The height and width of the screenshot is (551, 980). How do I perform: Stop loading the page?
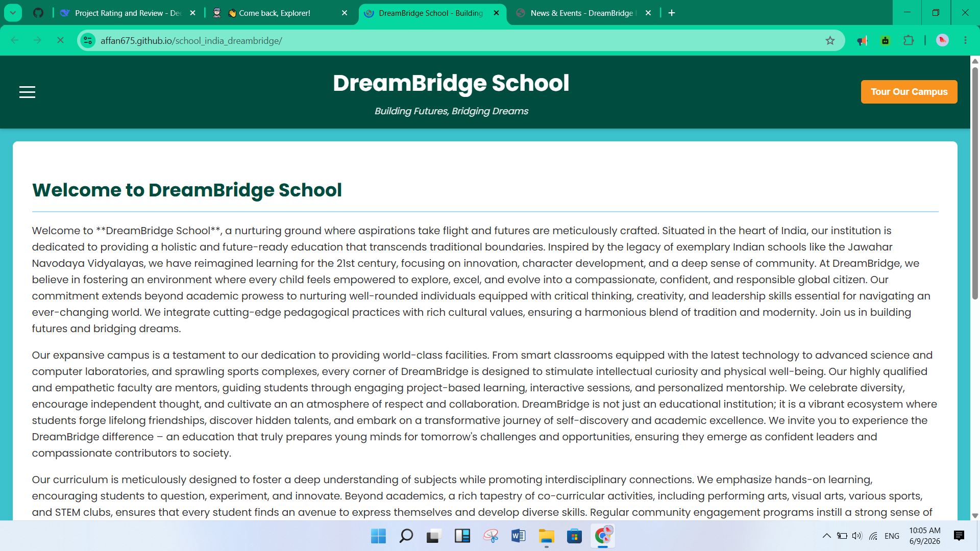point(60,40)
